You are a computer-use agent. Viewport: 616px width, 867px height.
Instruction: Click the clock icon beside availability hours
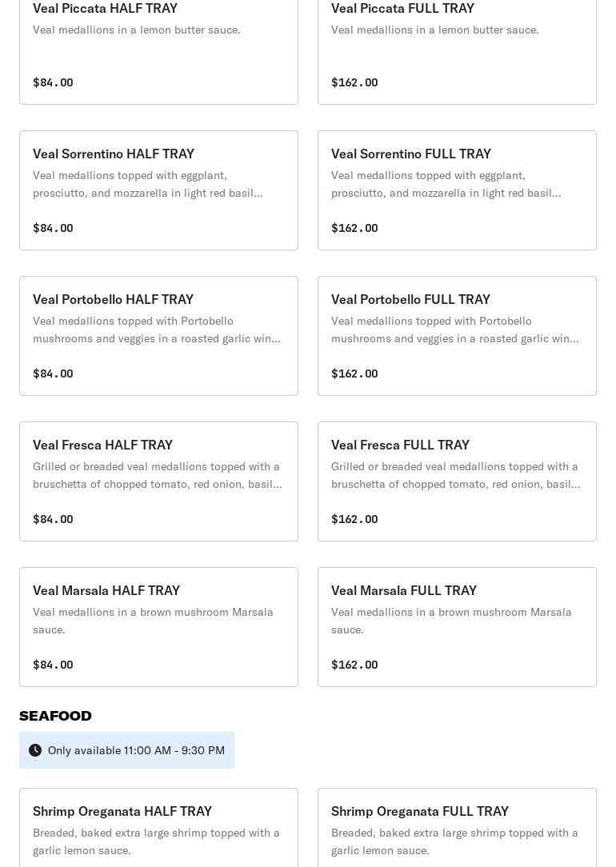(35, 750)
